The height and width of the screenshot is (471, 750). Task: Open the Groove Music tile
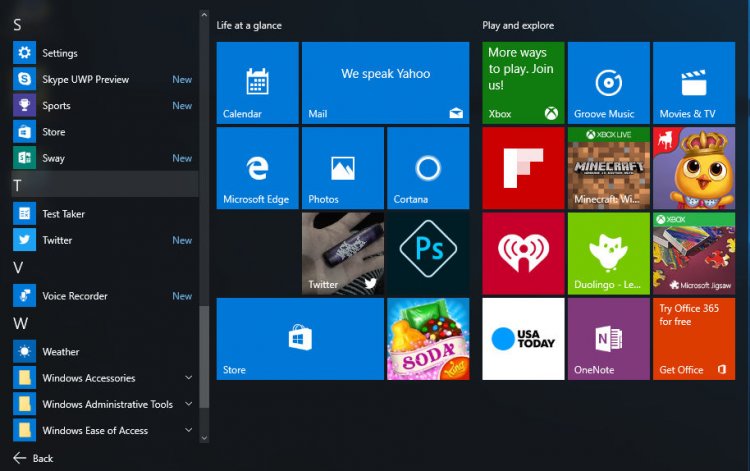click(x=608, y=83)
